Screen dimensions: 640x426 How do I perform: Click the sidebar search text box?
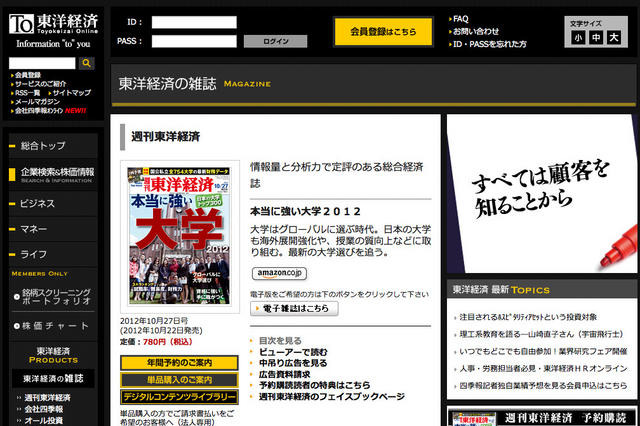[42, 63]
